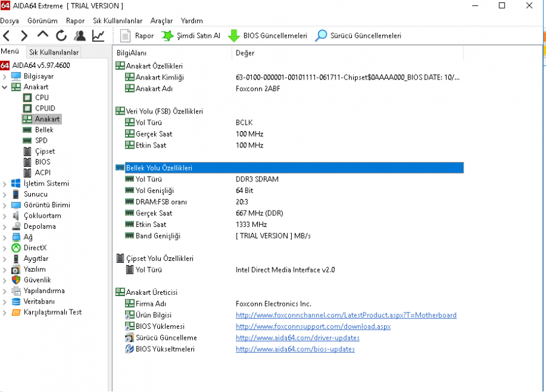
Task: Select BIOS in the sidebar tree
Action: pyautogui.click(x=42, y=162)
